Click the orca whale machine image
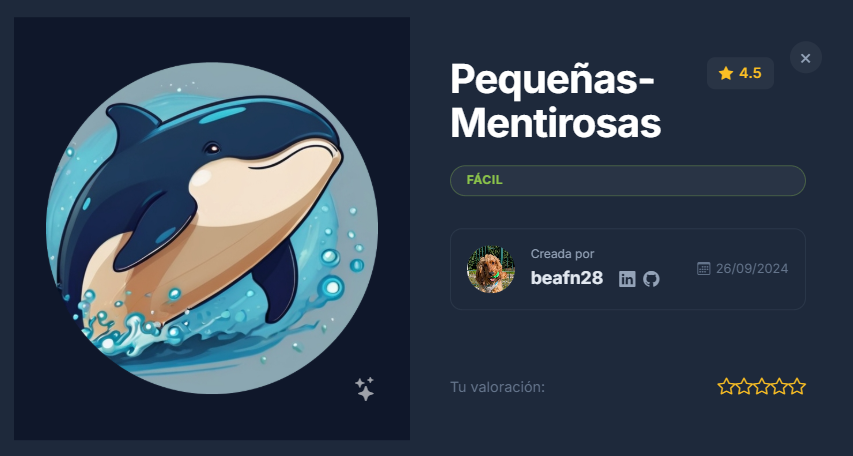853x456 pixels. pos(212,228)
